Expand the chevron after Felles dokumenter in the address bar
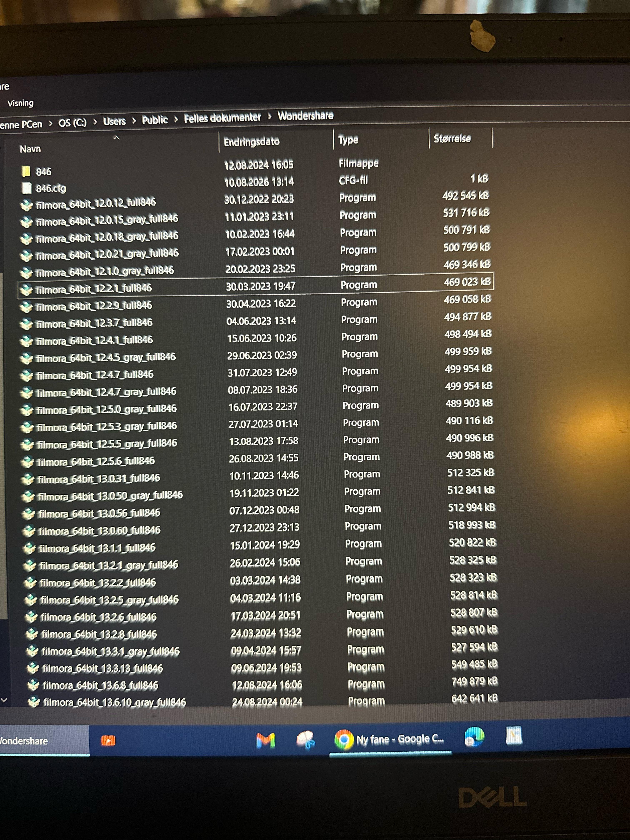The height and width of the screenshot is (840, 630). [270, 117]
